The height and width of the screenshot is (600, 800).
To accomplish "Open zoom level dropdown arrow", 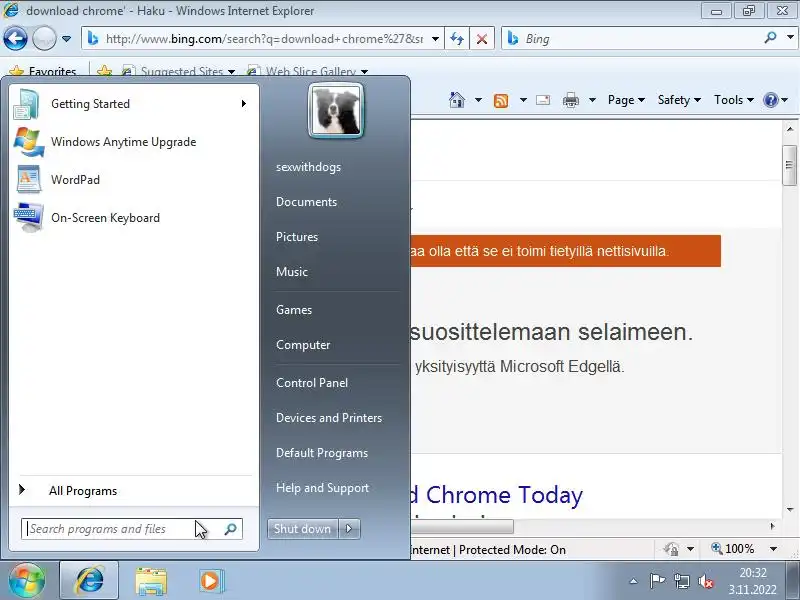I will tap(773, 549).
